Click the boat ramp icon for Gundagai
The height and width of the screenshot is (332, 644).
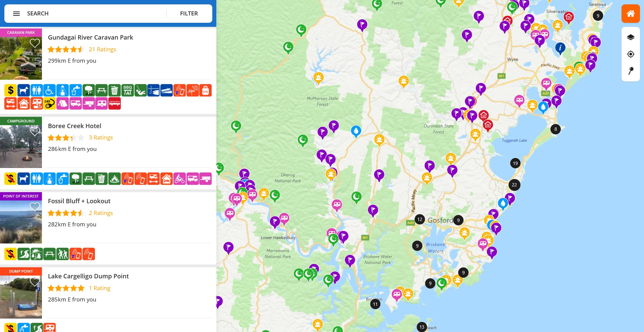point(167,90)
